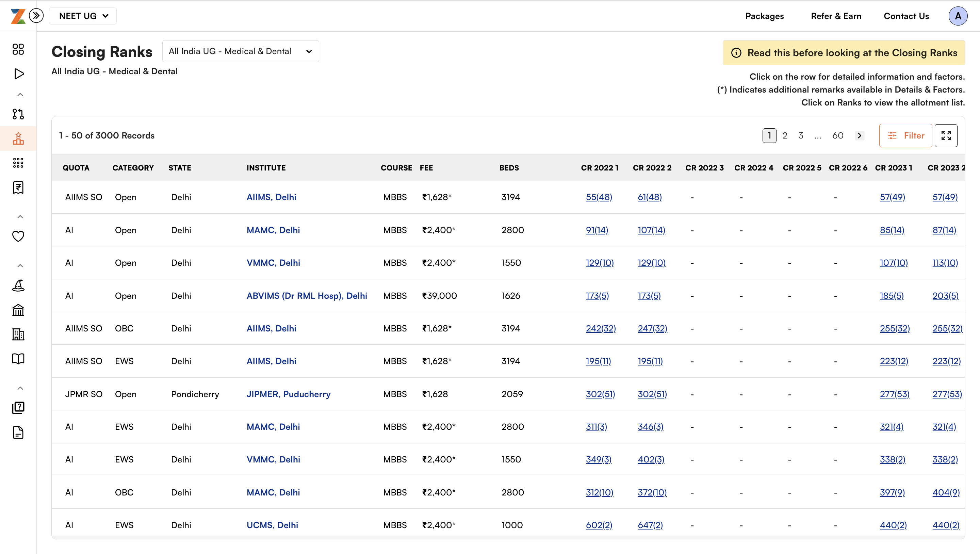980x554 pixels.
Task: Select pagination page 1
Action: [x=769, y=135]
